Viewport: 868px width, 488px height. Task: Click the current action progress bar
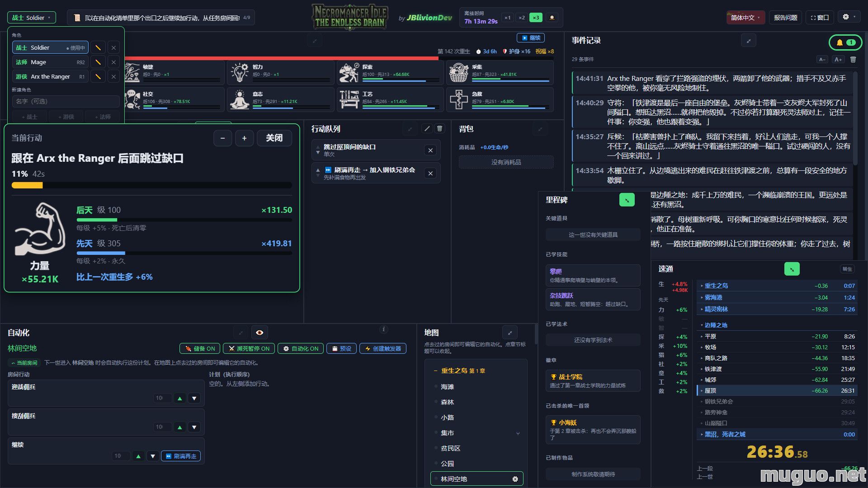pos(152,185)
